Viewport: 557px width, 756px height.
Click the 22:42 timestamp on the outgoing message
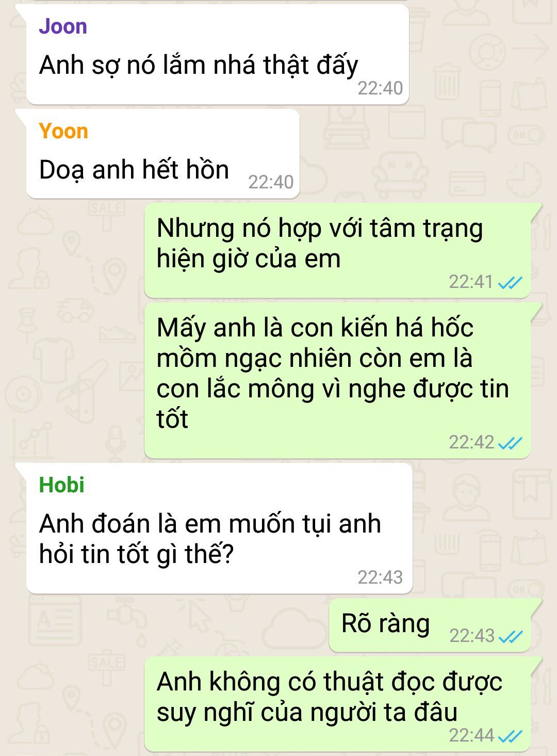(x=471, y=442)
